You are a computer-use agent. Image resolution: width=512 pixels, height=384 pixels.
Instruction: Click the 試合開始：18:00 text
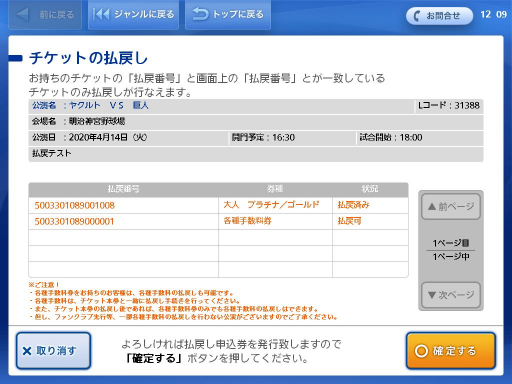click(x=391, y=137)
